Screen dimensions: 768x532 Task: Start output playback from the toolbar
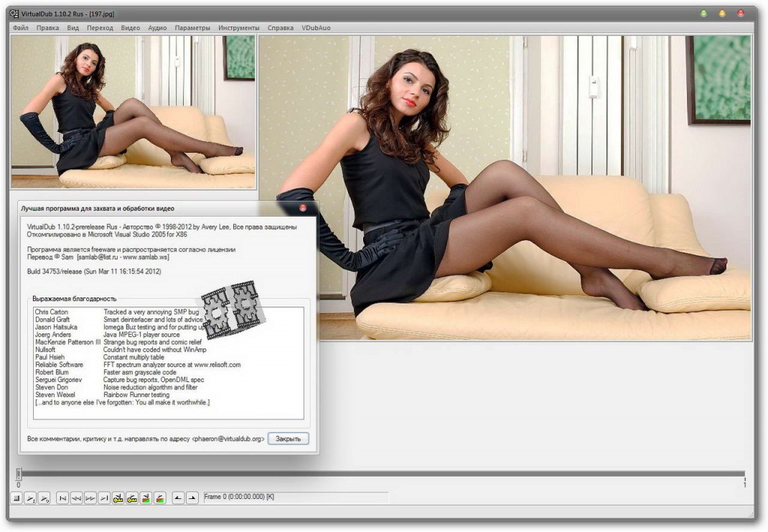click(x=44, y=498)
